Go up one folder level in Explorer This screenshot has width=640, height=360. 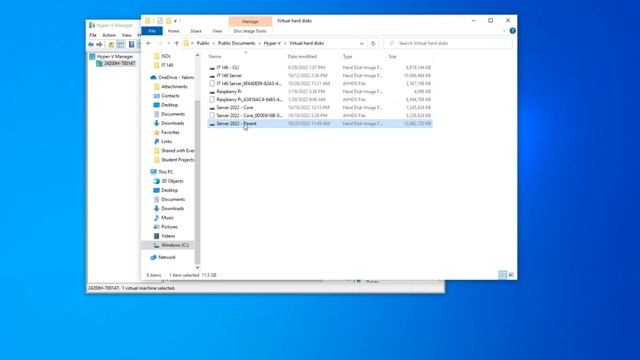point(176,43)
